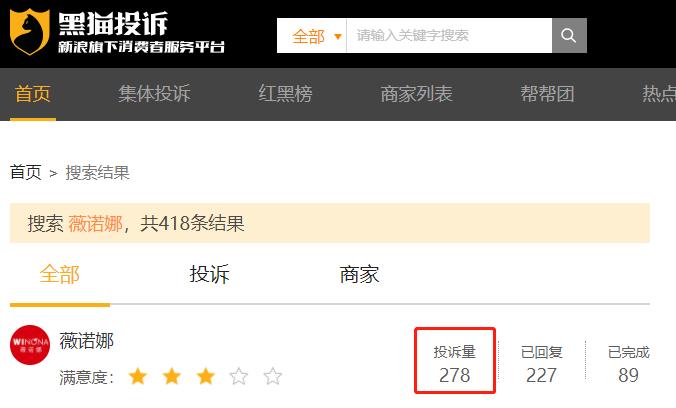Click the Black Cat shield logo

[29, 31]
